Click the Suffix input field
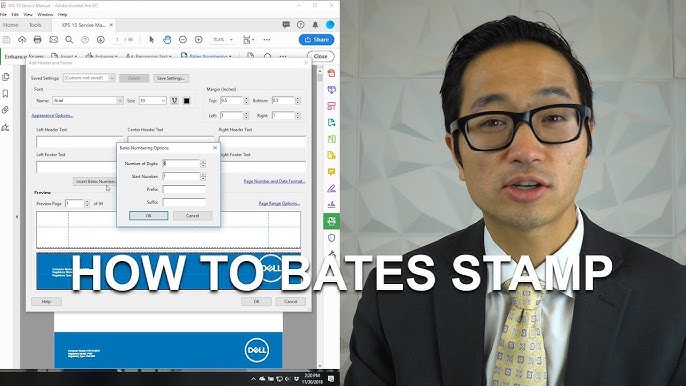686x386 pixels. click(x=184, y=202)
